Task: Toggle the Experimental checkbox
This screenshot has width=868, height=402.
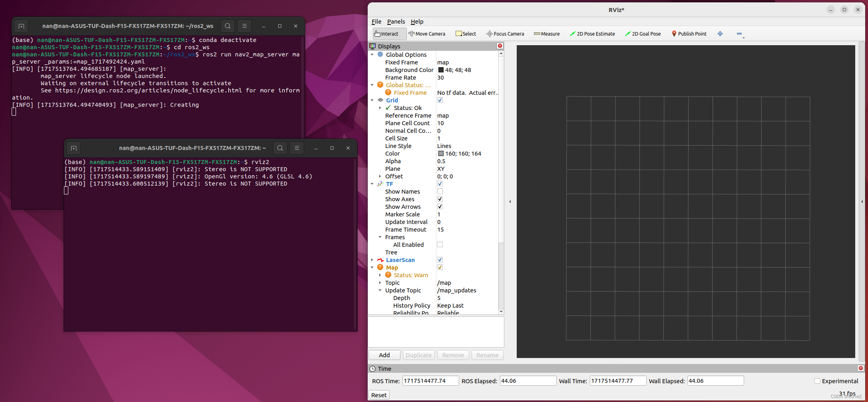Action: (818, 380)
